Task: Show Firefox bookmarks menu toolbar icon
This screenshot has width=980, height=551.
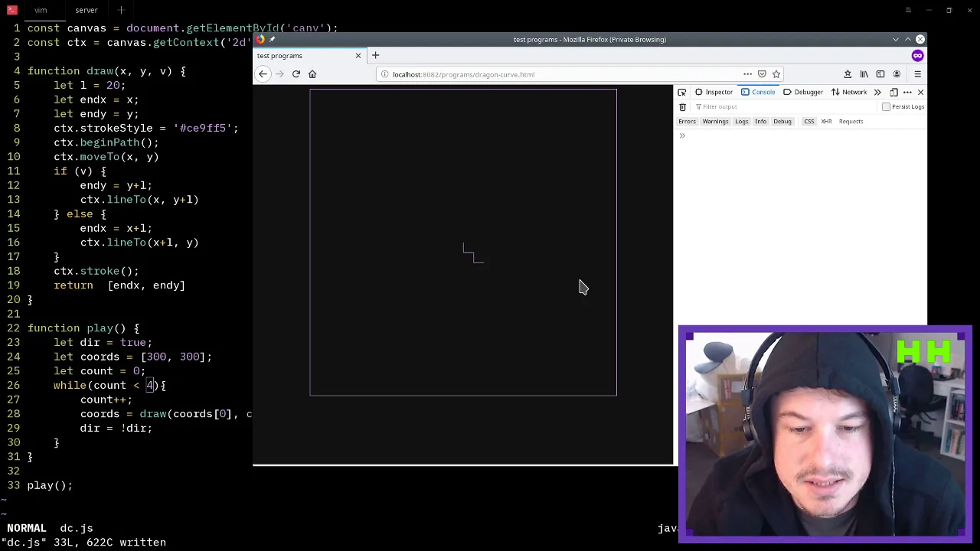Action: click(848, 74)
